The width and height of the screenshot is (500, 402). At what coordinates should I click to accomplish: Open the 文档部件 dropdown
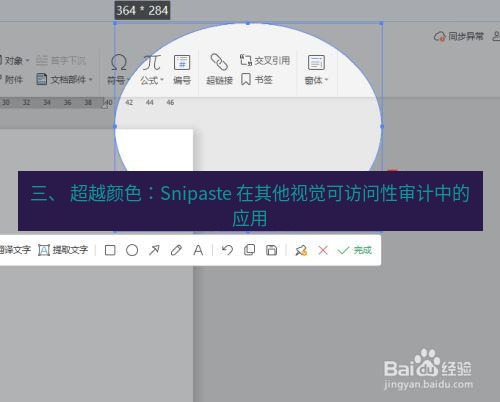(x=64, y=79)
